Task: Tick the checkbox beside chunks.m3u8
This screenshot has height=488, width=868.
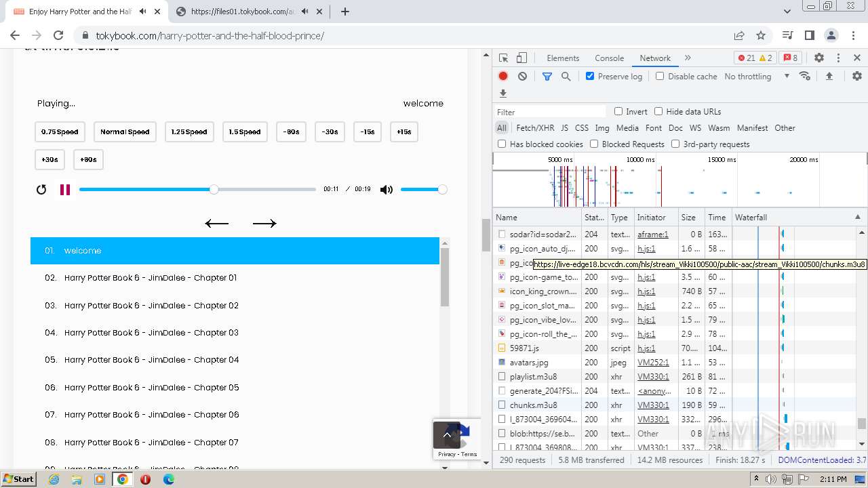Action: 502,405
